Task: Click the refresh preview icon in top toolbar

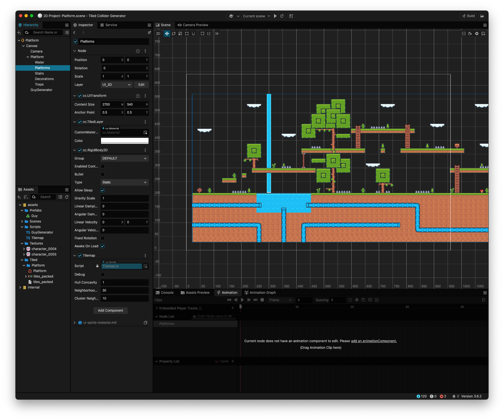Action: pyautogui.click(x=282, y=16)
